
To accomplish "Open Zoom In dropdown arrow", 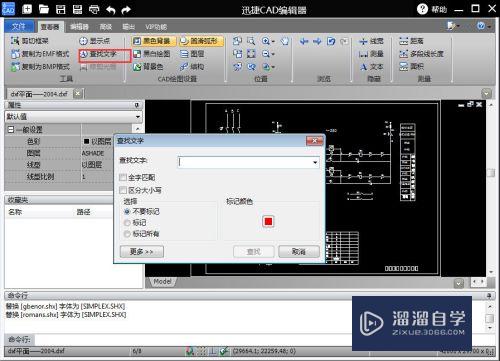I will [x=273, y=41].
